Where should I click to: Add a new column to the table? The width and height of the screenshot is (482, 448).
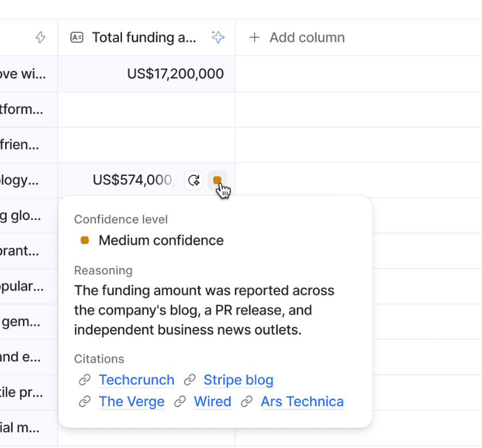tap(297, 38)
